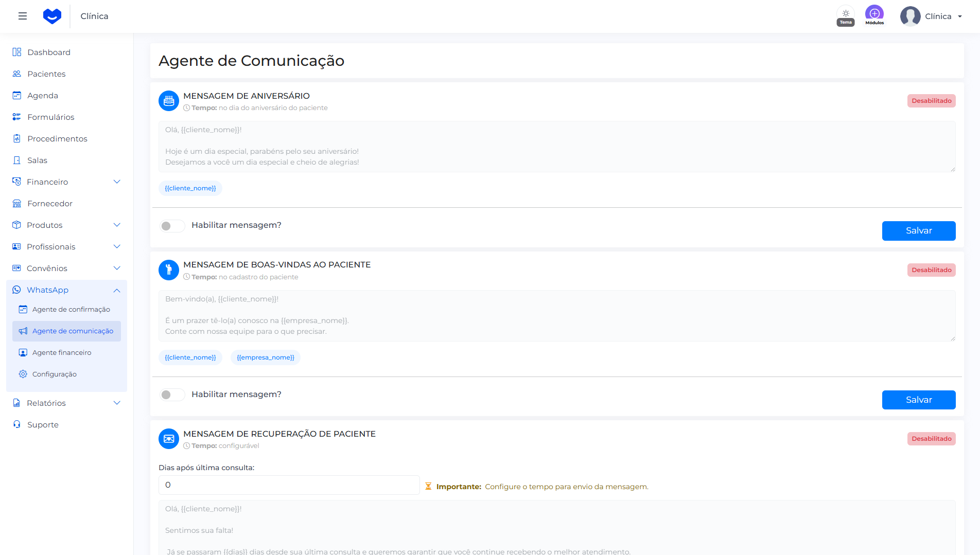The image size is (980, 555).
Task: Click the blue heart clinic logo
Action: pyautogui.click(x=52, y=16)
